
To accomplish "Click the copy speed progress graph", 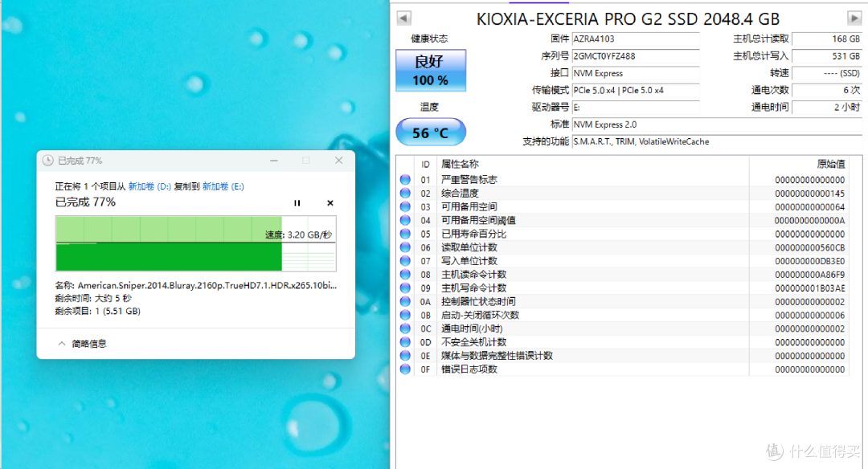I will (196, 243).
